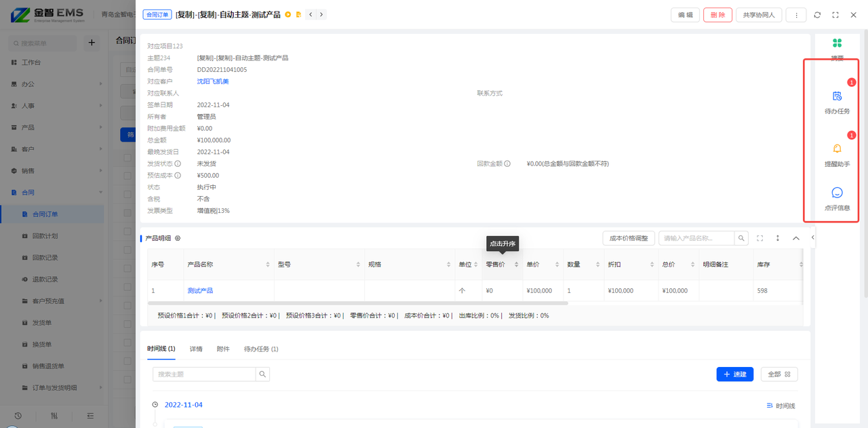
Task: Click settings gear next to 产品明细
Action: (178, 238)
